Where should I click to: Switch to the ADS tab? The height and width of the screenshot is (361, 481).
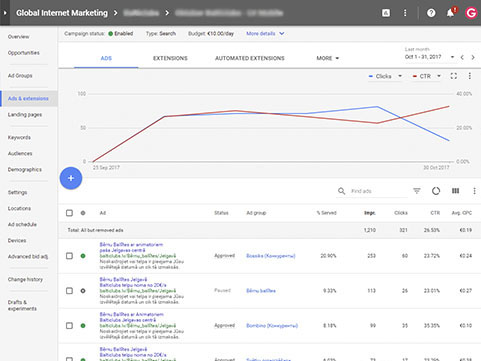[106, 58]
